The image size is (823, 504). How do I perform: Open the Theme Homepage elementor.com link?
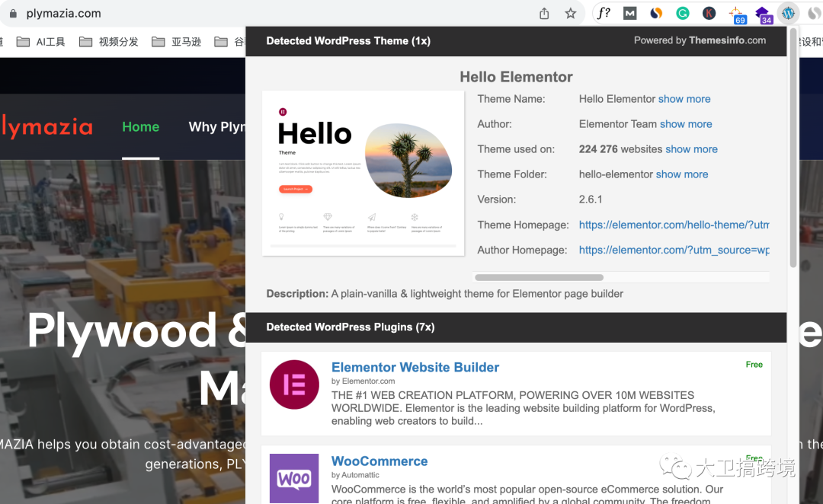pyautogui.click(x=674, y=225)
